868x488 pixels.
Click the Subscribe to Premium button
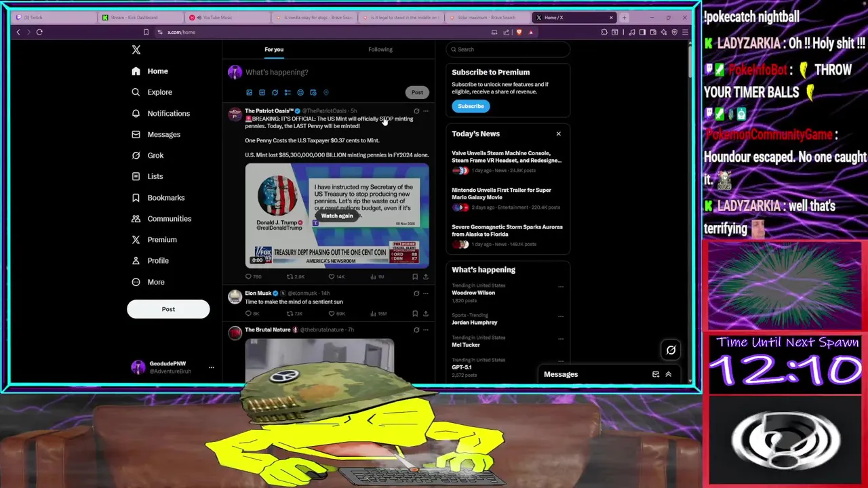pyautogui.click(x=471, y=106)
